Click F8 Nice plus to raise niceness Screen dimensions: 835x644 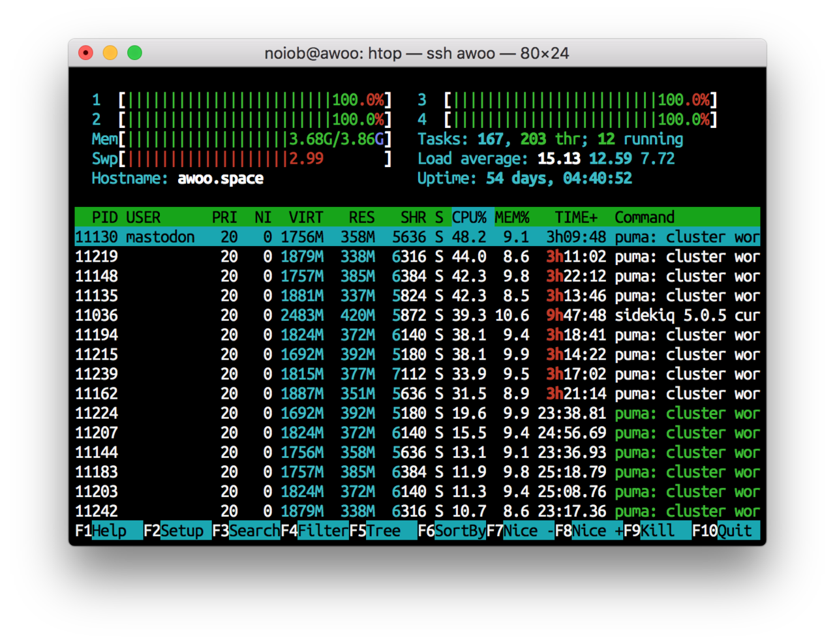tap(590, 531)
